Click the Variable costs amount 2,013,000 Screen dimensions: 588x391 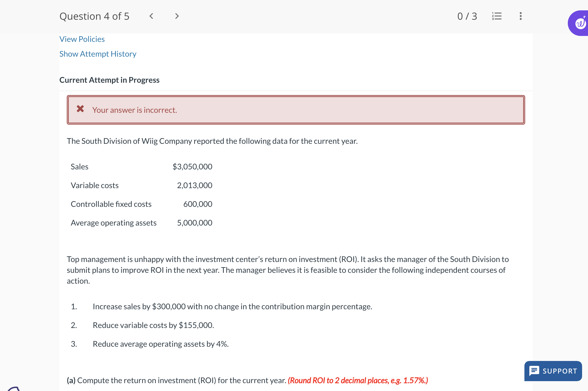pyautogui.click(x=194, y=185)
